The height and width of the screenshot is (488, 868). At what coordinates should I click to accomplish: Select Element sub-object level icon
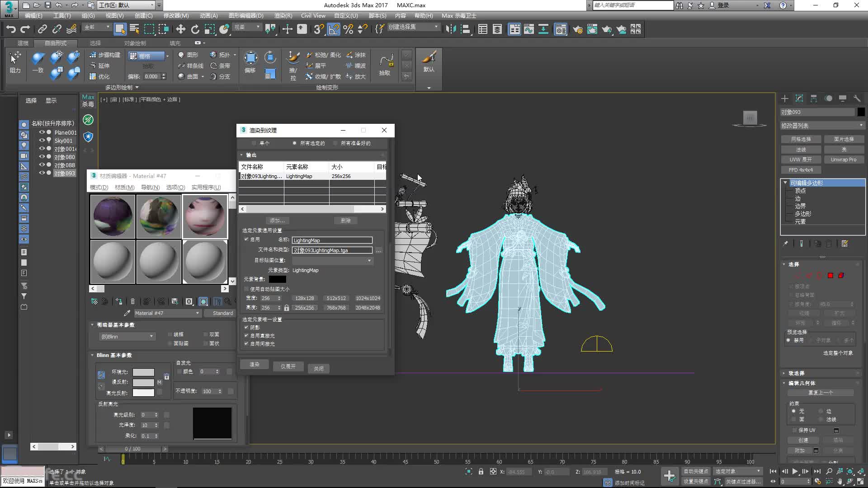pos(841,276)
